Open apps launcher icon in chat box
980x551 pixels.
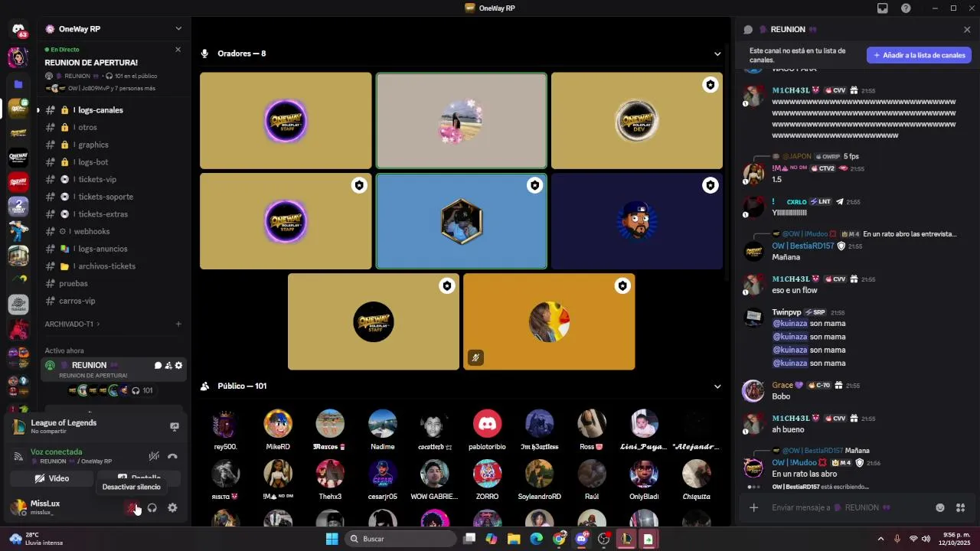tap(960, 507)
